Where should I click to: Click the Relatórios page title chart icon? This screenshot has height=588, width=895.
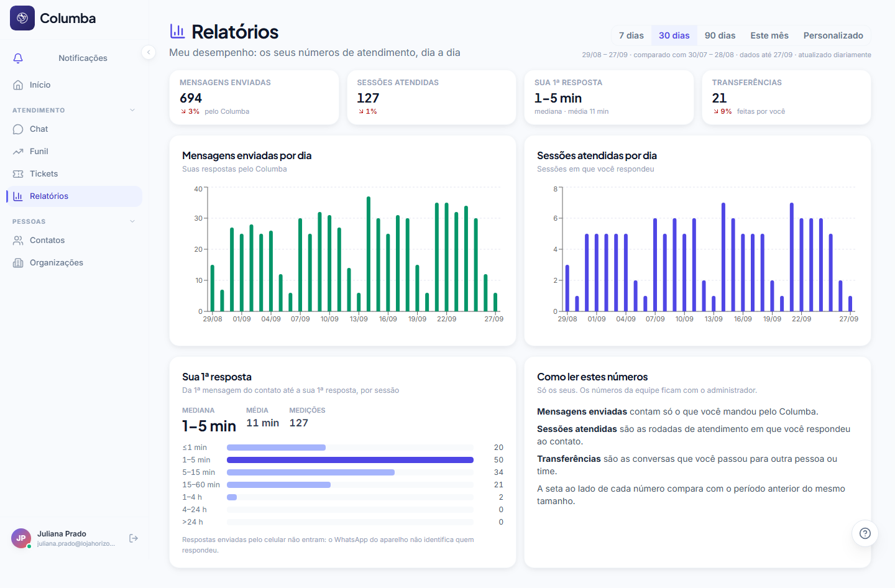(177, 31)
